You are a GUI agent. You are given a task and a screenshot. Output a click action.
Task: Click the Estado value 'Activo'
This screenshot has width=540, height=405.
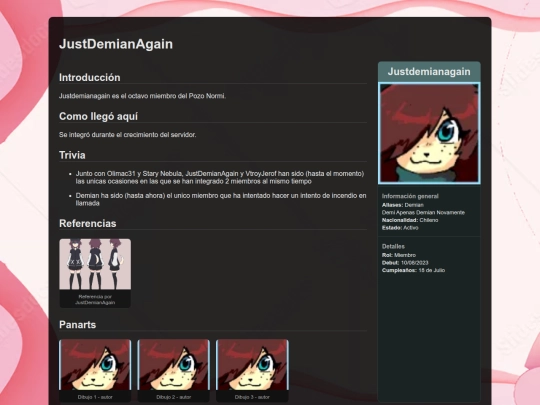click(x=411, y=228)
